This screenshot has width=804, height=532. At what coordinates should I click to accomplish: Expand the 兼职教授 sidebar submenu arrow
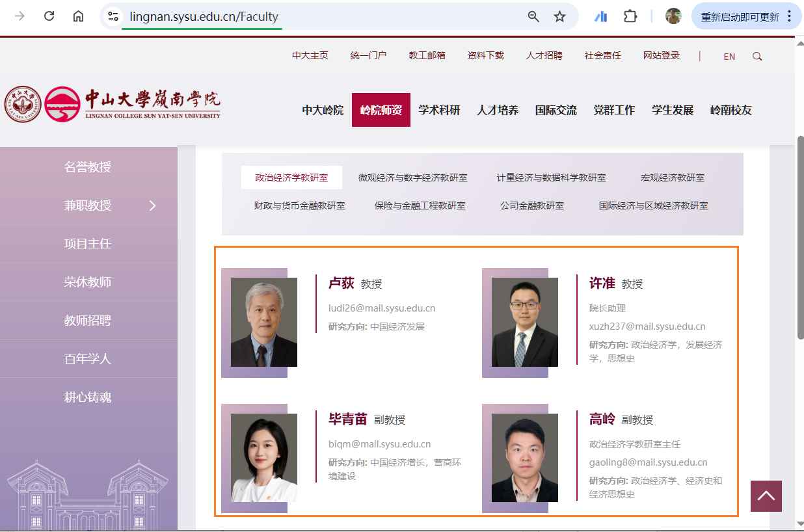coord(153,206)
